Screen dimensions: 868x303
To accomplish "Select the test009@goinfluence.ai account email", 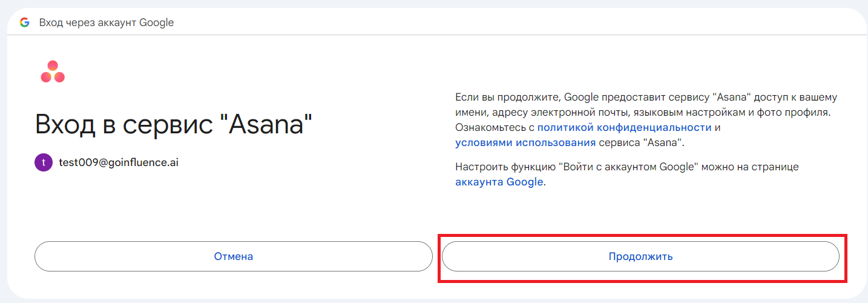I will 118,162.
